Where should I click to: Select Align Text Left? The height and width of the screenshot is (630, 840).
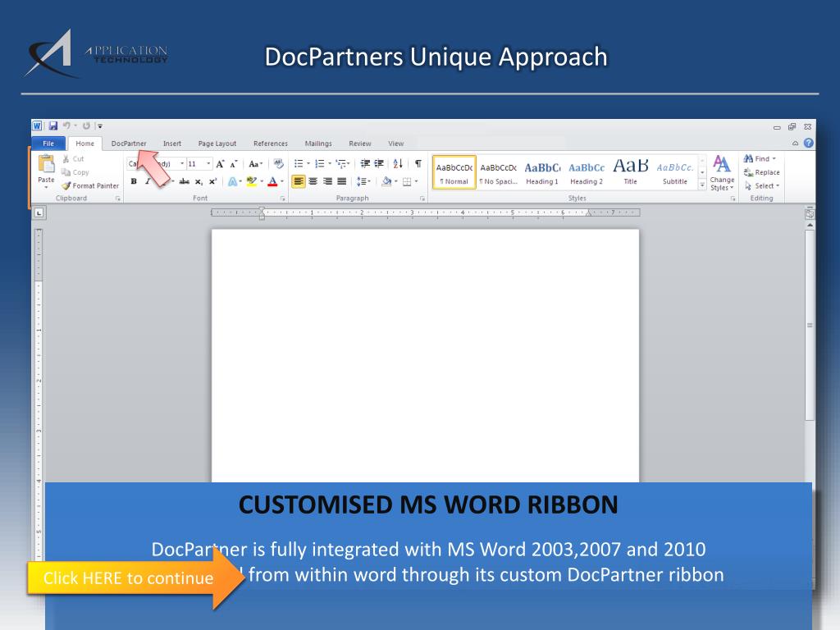coord(299,181)
